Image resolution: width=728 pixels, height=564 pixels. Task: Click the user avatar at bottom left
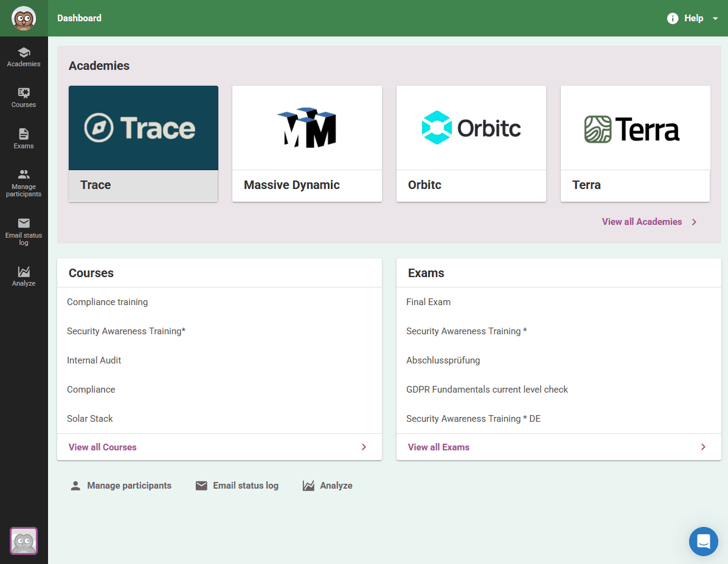pos(24,541)
